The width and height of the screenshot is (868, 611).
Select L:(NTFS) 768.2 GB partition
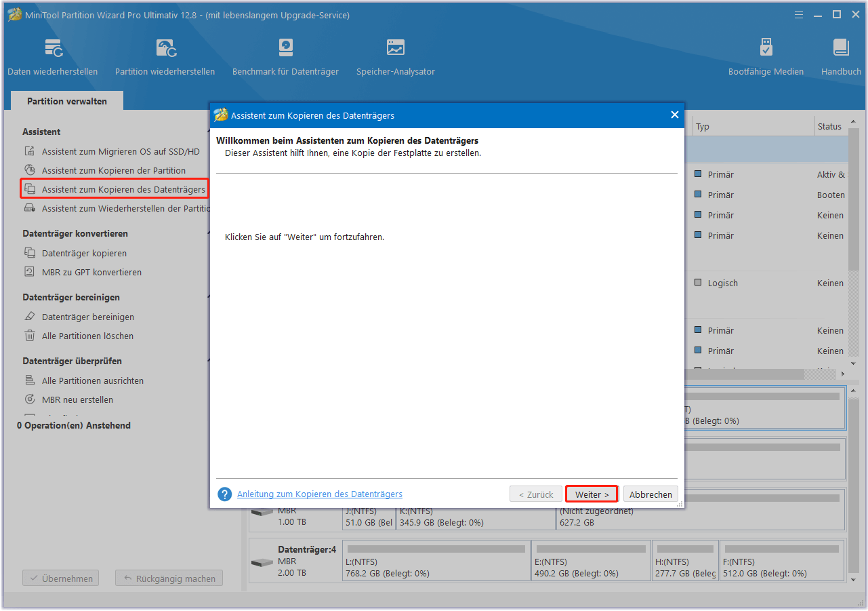click(436, 560)
